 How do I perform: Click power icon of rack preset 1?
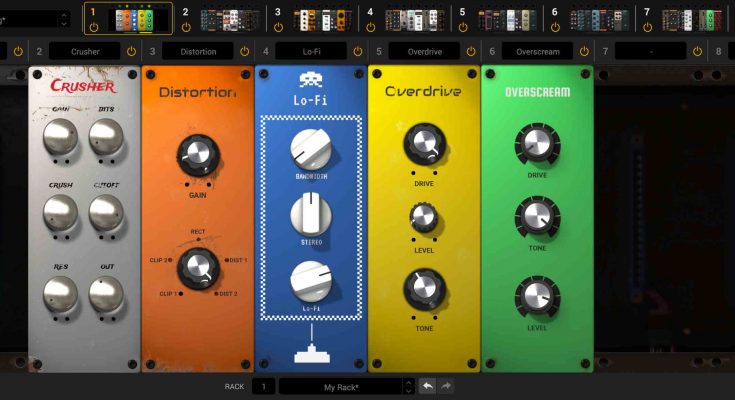[93, 27]
